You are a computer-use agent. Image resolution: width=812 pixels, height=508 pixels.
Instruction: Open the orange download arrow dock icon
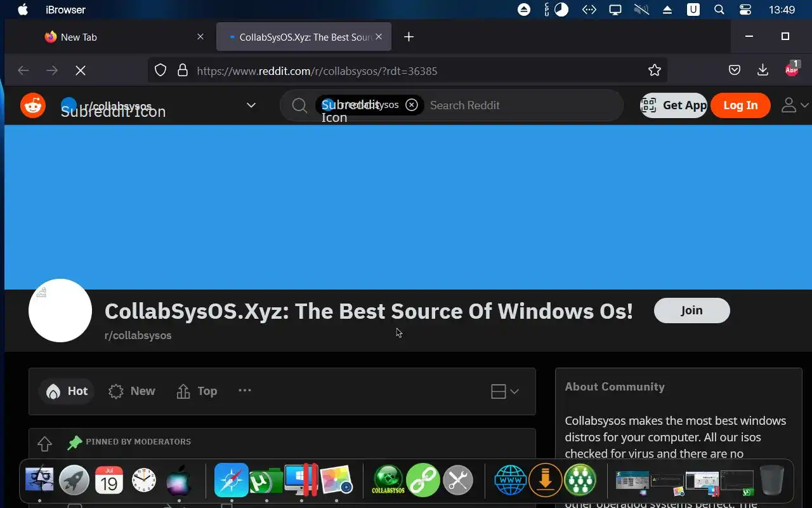(545, 480)
